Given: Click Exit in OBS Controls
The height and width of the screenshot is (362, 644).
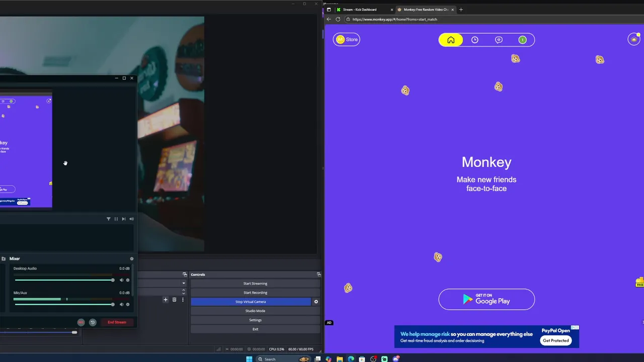Looking at the screenshot, I should pos(255,329).
